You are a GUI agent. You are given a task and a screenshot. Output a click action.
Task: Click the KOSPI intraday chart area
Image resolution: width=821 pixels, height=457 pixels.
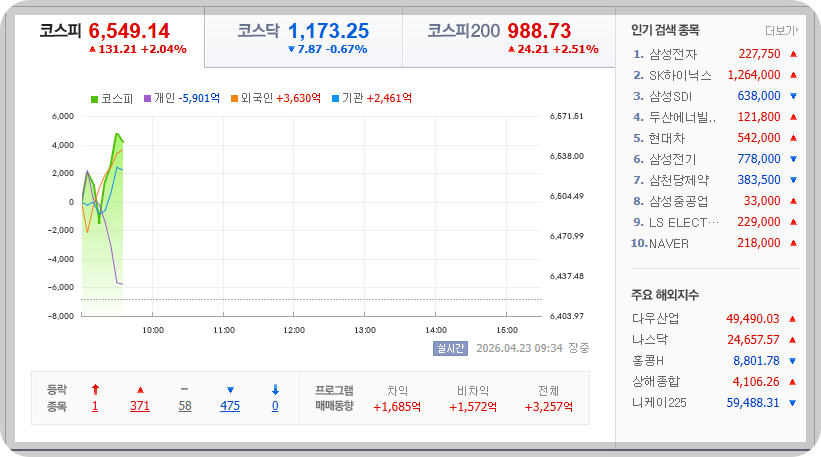click(x=312, y=216)
